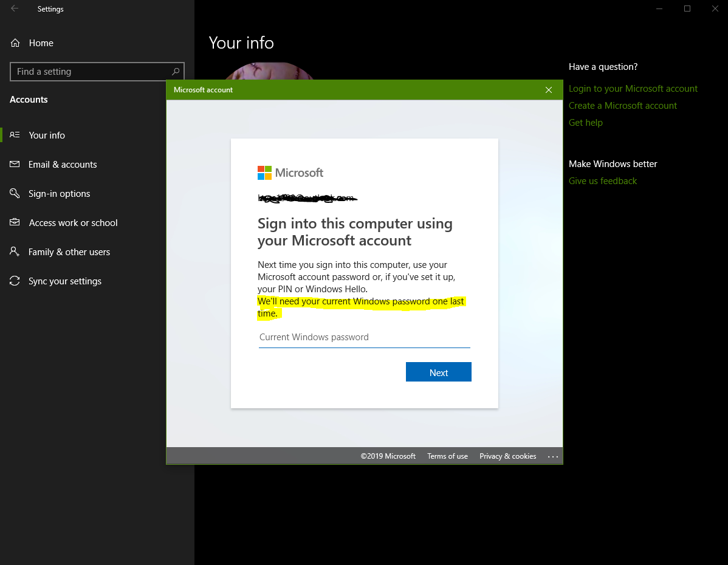Screen dimensions: 728x565
Task: Click the Next button
Action: [x=439, y=372]
